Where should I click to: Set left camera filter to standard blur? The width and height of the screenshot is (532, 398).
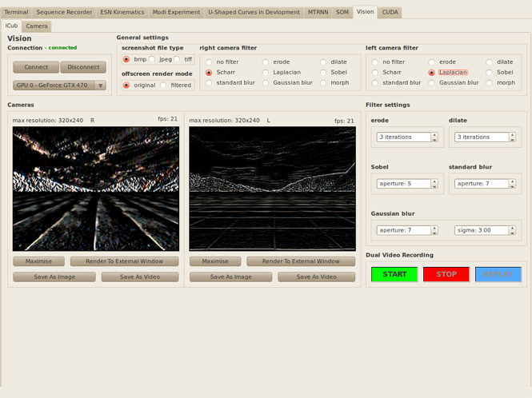(x=375, y=83)
